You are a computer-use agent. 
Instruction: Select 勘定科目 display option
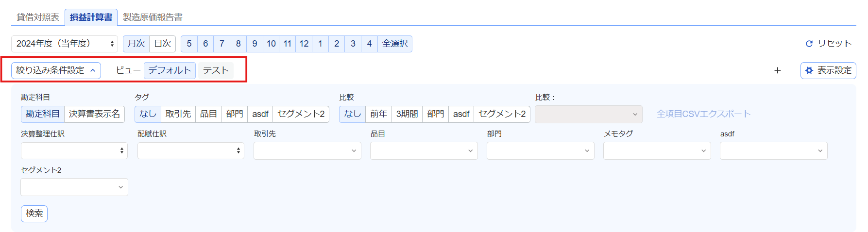[43, 114]
